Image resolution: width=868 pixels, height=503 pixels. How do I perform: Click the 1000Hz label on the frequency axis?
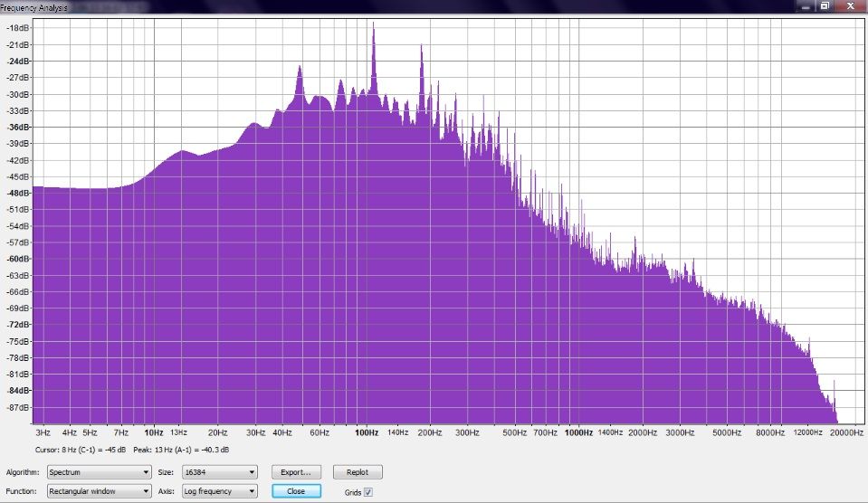pyautogui.click(x=577, y=433)
